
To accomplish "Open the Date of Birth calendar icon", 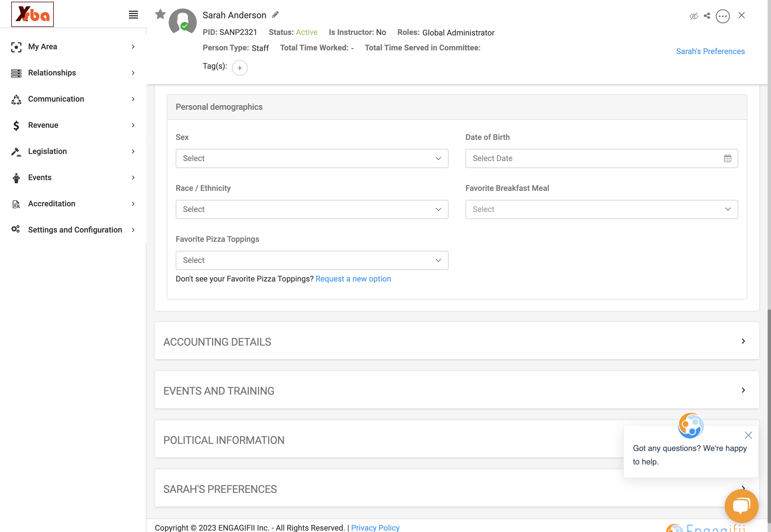I will click(x=728, y=158).
